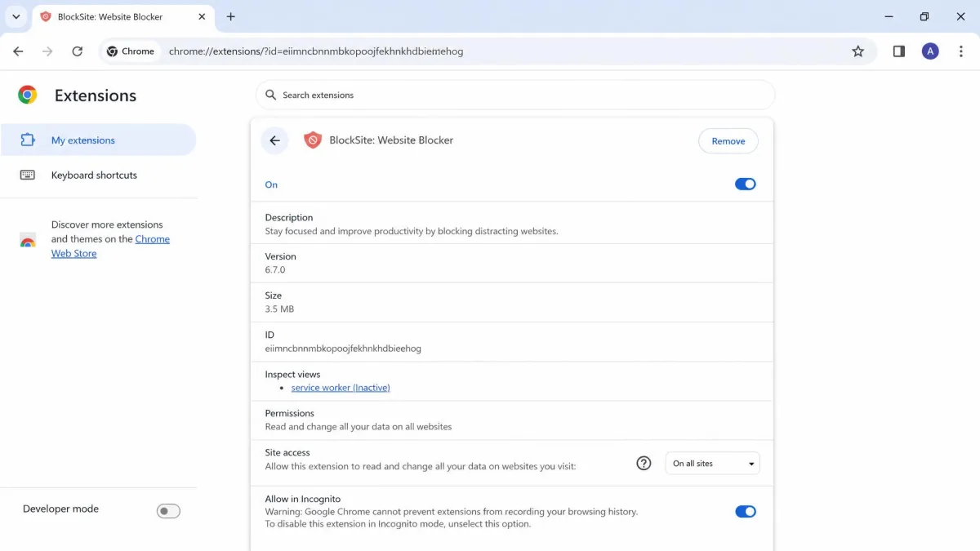Screen dimensions: 980x551
Task: Select Keyboard shortcuts in sidebar
Action: coord(98,175)
